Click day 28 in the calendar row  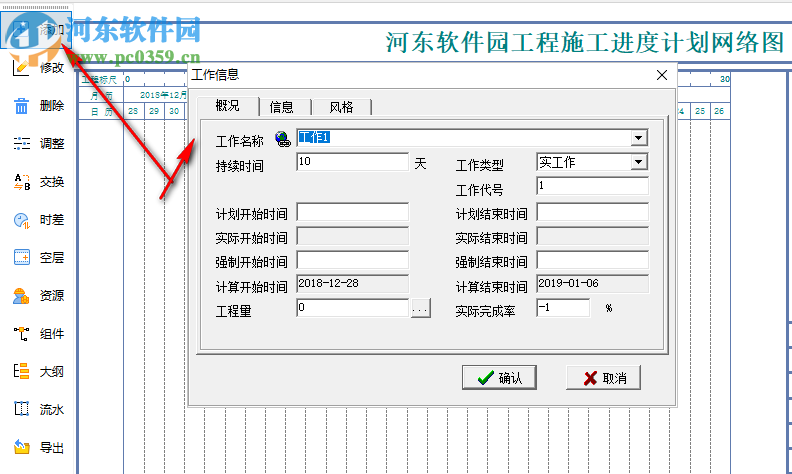[133, 111]
